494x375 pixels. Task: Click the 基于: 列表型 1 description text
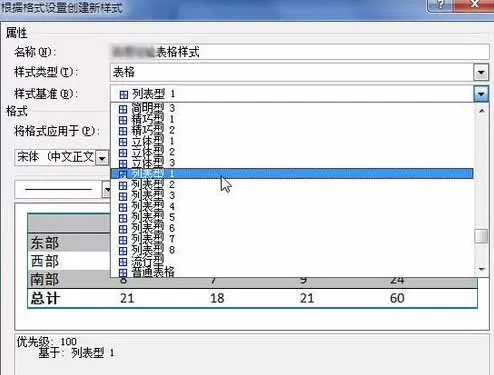[x=77, y=353]
